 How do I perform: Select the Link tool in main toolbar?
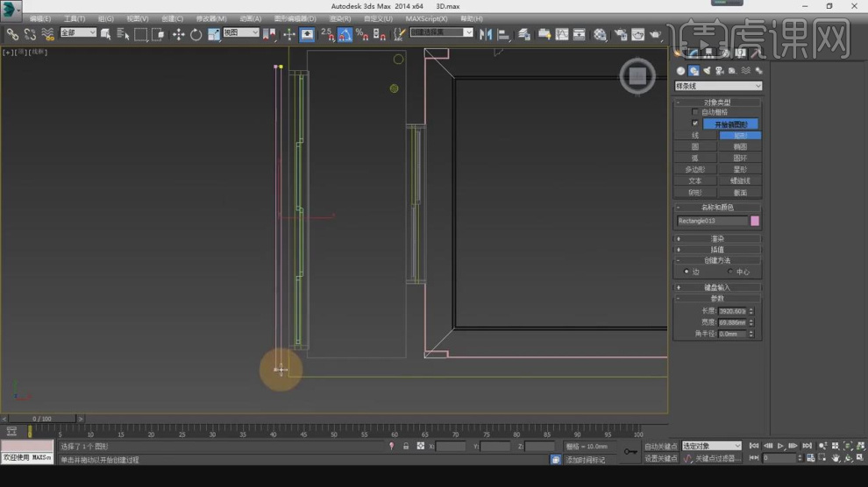[12, 34]
